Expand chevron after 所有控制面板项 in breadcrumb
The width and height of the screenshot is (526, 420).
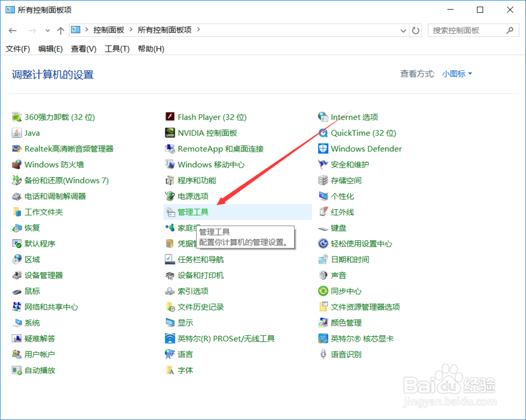199,29
